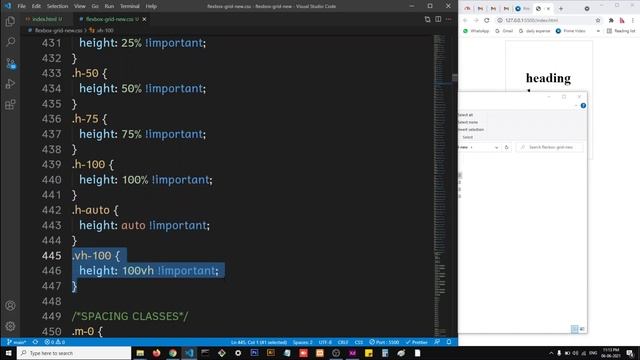Viewport: 640px width, 360px height.
Task: Open the Explorer view in activity bar
Action: tap(11, 21)
